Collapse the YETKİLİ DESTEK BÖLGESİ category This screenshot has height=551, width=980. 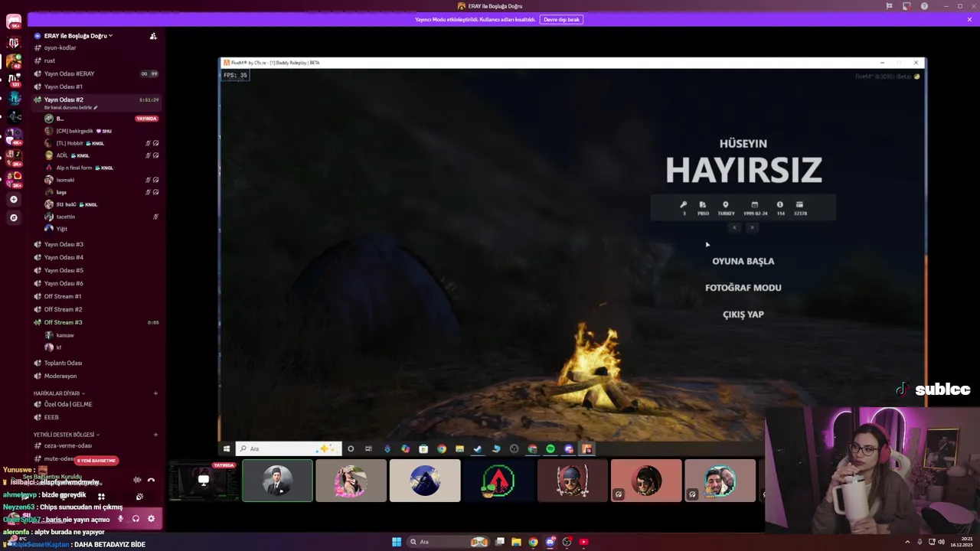pyautogui.click(x=67, y=435)
